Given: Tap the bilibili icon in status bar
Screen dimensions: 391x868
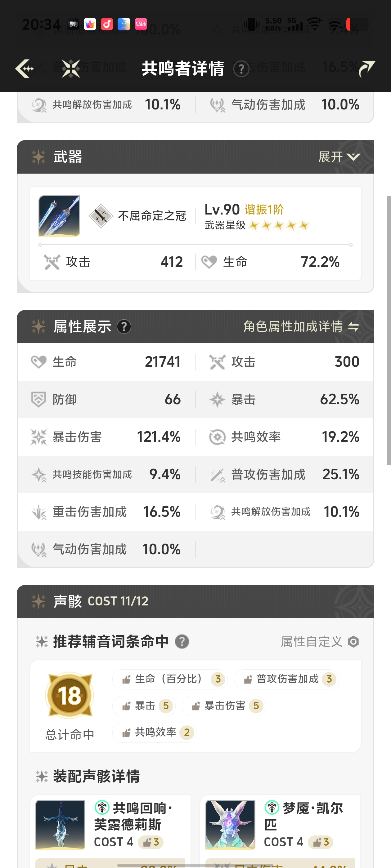Looking at the screenshot, I should click(141, 24).
